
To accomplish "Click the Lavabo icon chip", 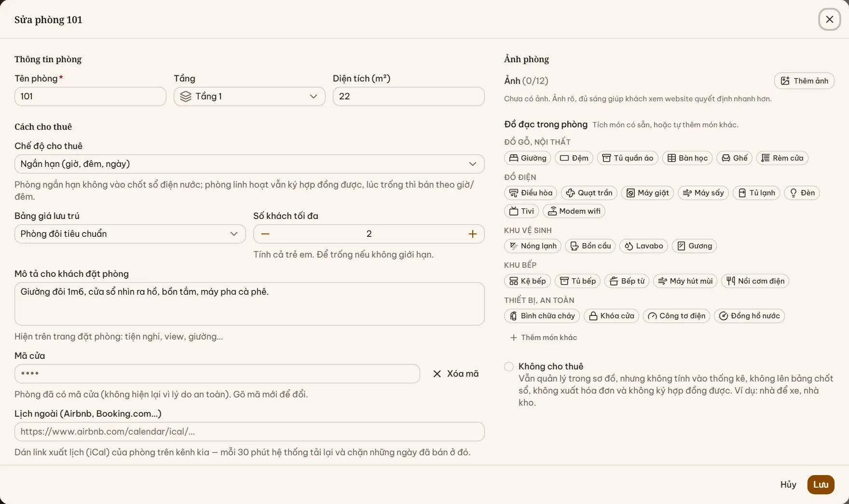I will [644, 246].
